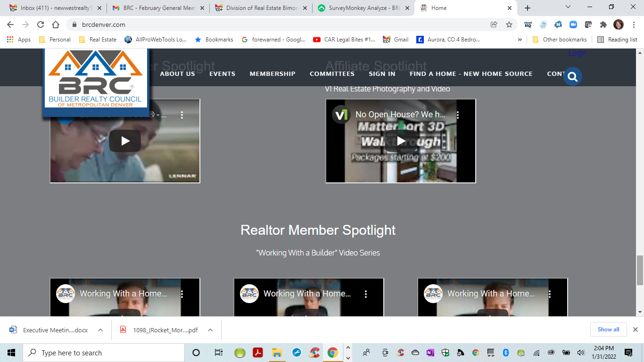The width and height of the screenshot is (644, 362).
Task: Click the Login link
Action: click(578, 53)
